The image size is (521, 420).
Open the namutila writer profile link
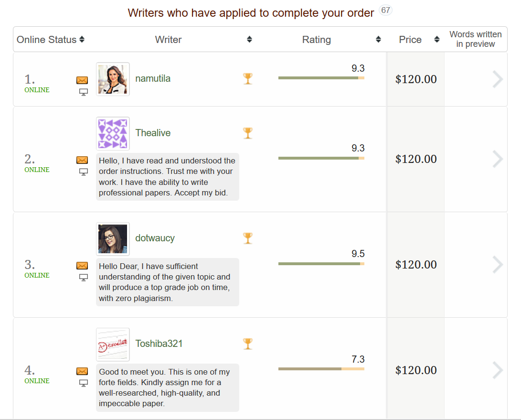(x=153, y=78)
